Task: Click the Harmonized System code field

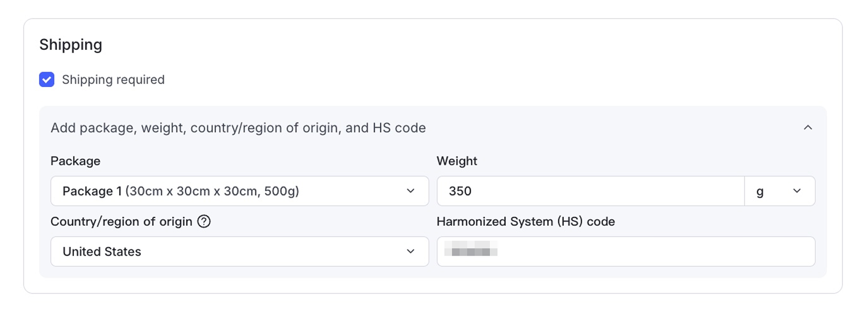Action: pyautogui.click(x=626, y=251)
